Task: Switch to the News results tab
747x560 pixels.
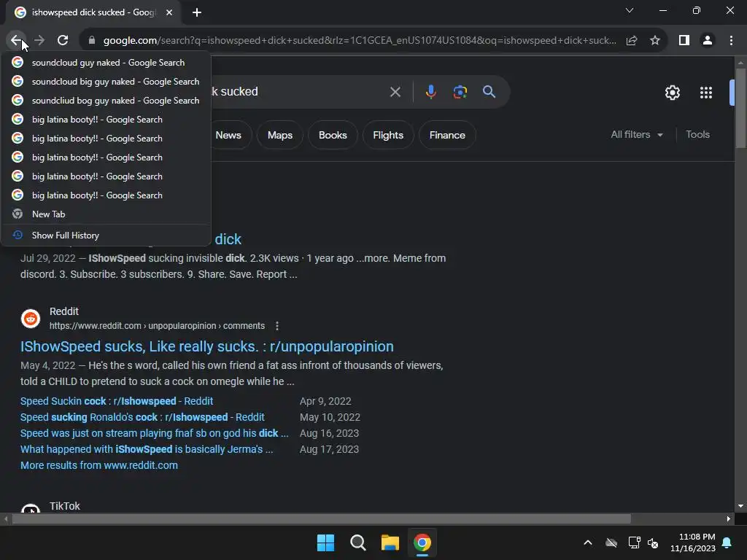Action: click(228, 135)
